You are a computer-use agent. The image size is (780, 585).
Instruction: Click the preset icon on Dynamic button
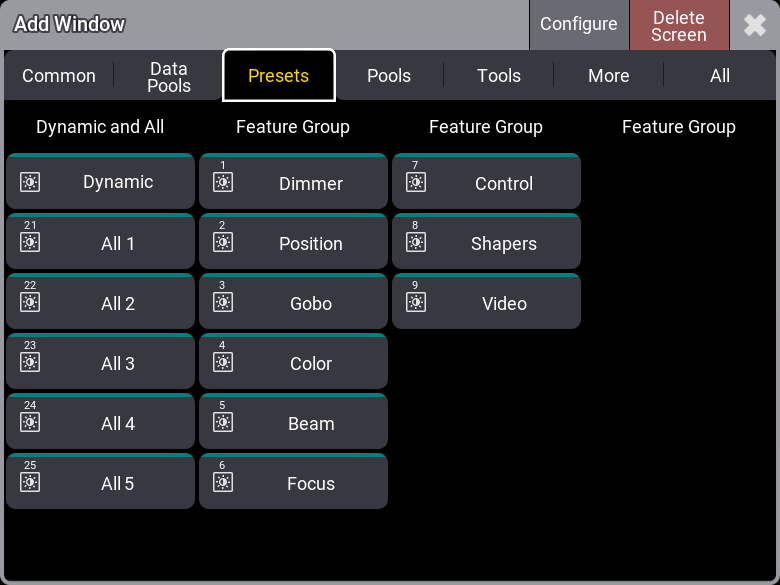coord(30,182)
